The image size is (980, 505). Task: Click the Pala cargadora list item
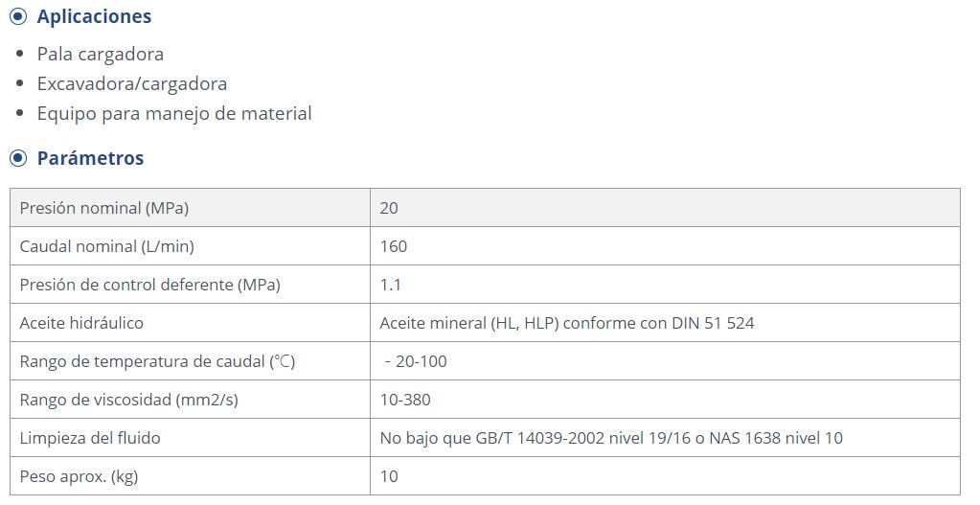100,55
